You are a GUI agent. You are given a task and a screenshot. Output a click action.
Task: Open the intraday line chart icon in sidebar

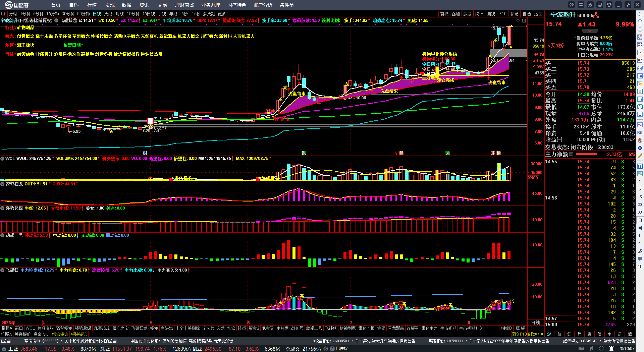(640, 53)
